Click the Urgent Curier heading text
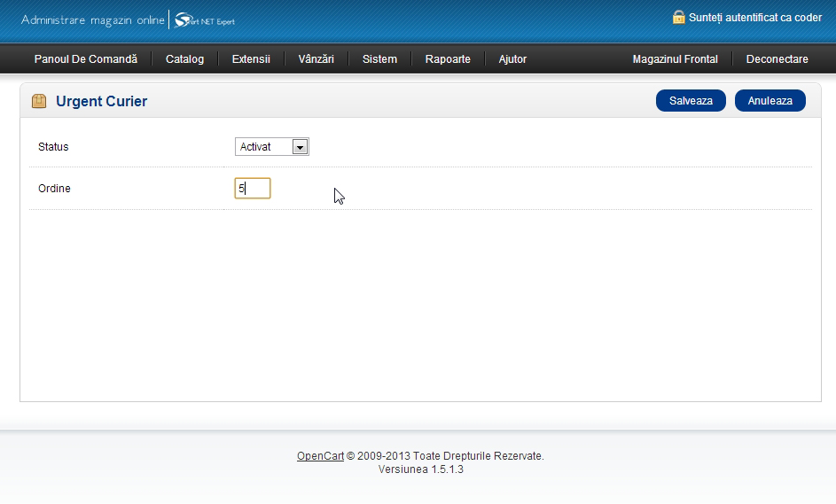The height and width of the screenshot is (504, 836). click(x=101, y=101)
